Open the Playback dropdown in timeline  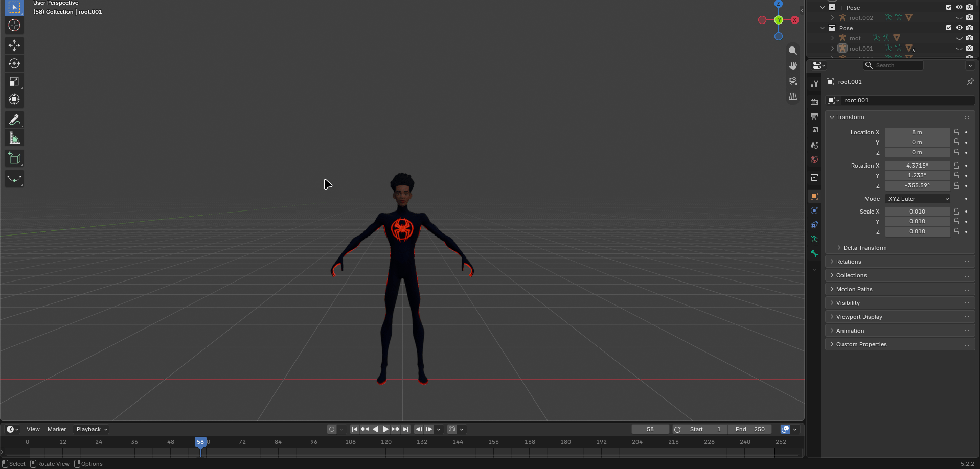[x=92, y=429]
